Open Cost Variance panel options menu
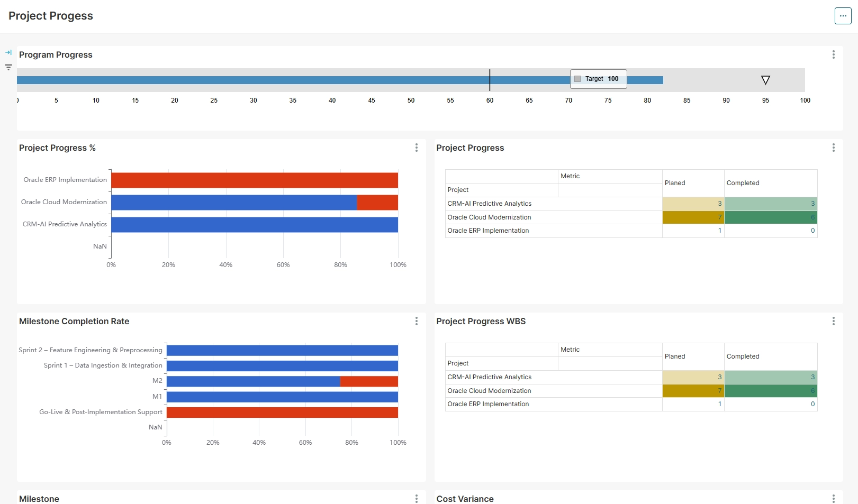Screen dimensions: 858x504 [x=833, y=498]
